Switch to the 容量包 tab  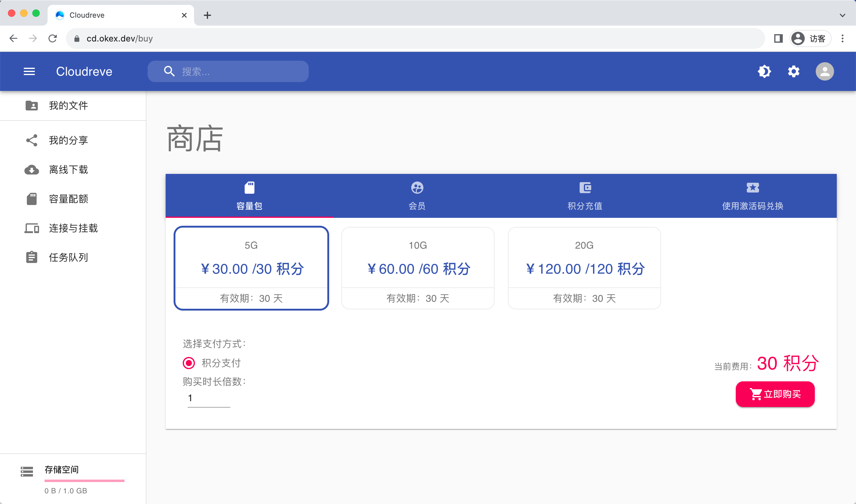[x=249, y=196]
